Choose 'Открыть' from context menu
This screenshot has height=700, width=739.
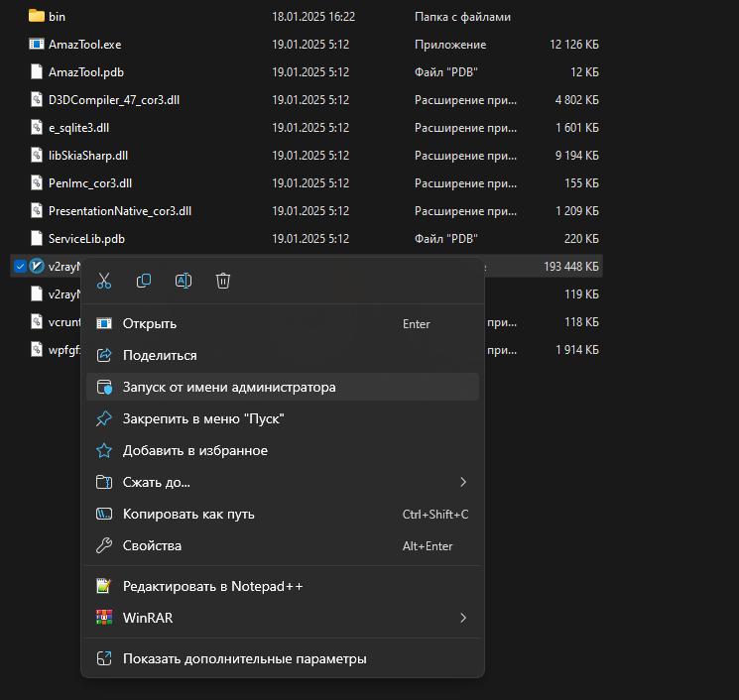[x=150, y=323]
